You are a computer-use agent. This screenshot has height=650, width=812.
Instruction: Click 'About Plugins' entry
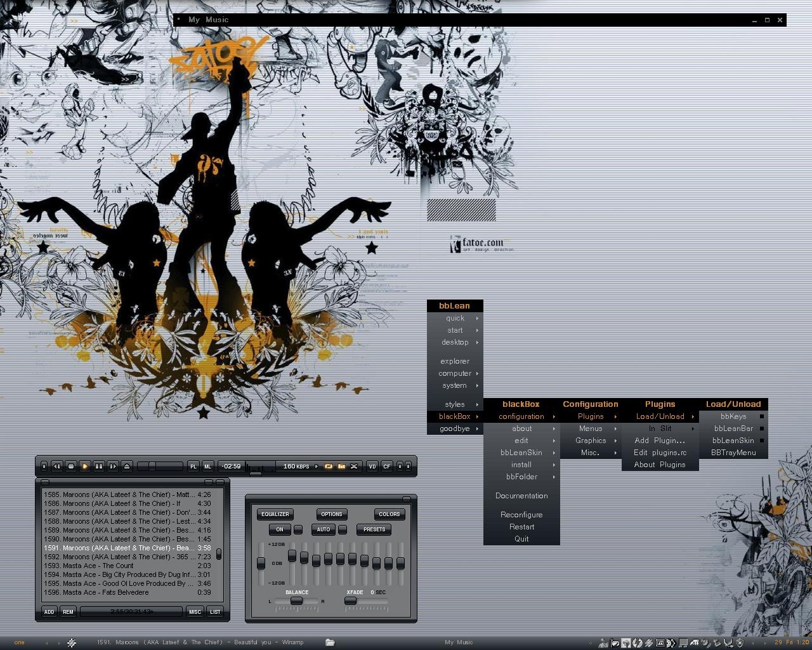coord(660,465)
